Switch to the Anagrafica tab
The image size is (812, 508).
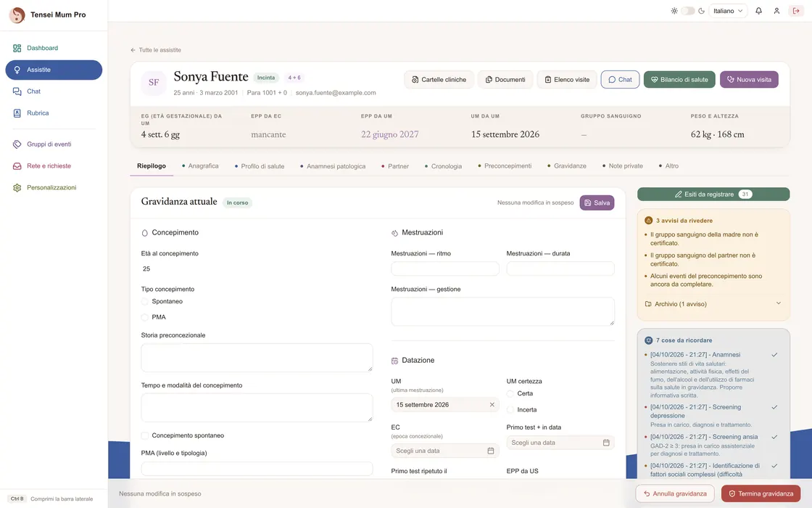(x=200, y=166)
